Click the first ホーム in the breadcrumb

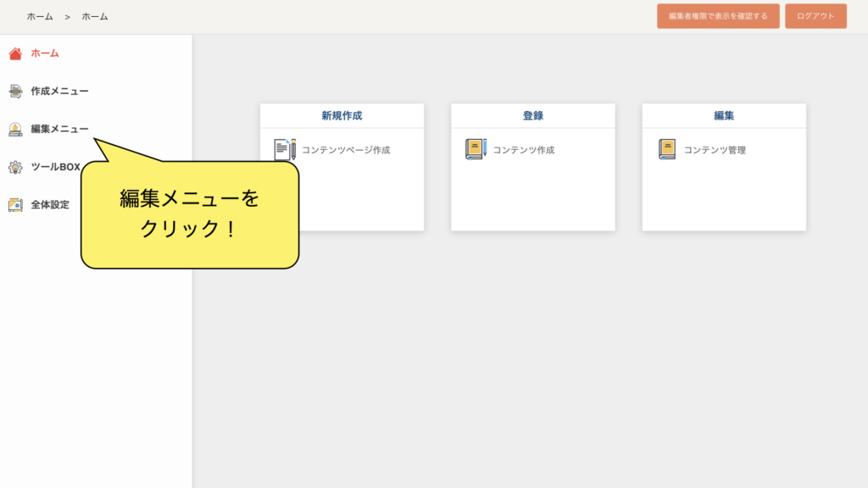click(x=40, y=17)
